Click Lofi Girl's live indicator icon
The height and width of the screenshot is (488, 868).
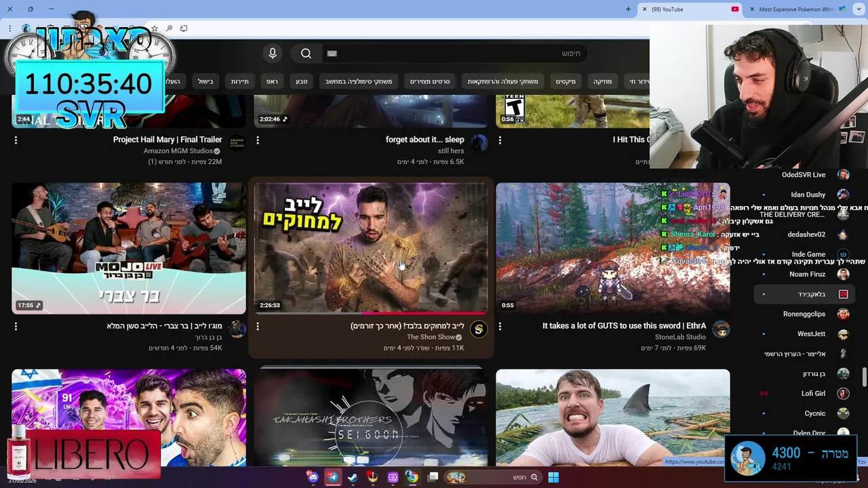tap(764, 393)
